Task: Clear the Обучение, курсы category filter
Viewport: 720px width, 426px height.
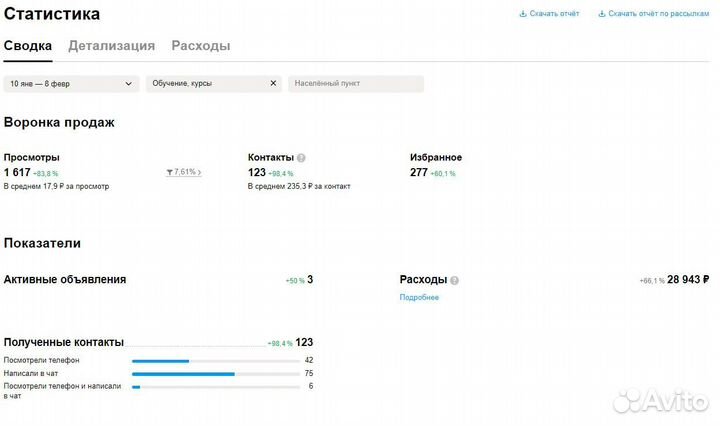Action: 273,84
